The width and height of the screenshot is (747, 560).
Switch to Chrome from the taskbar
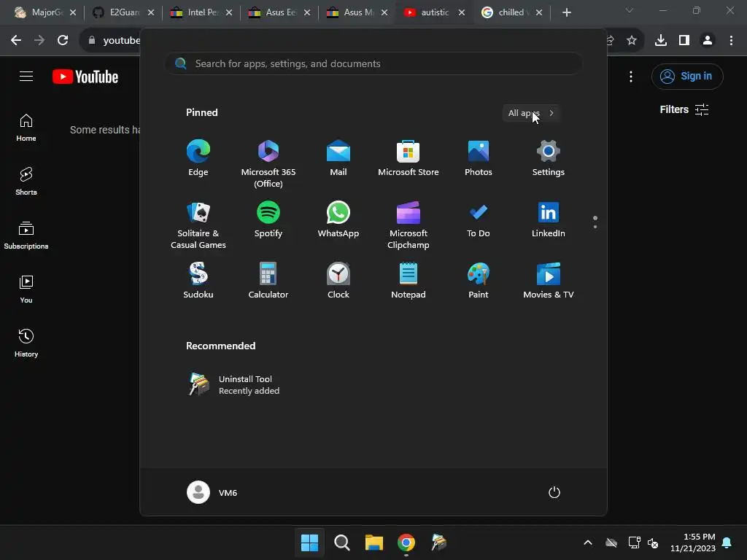tap(406, 542)
